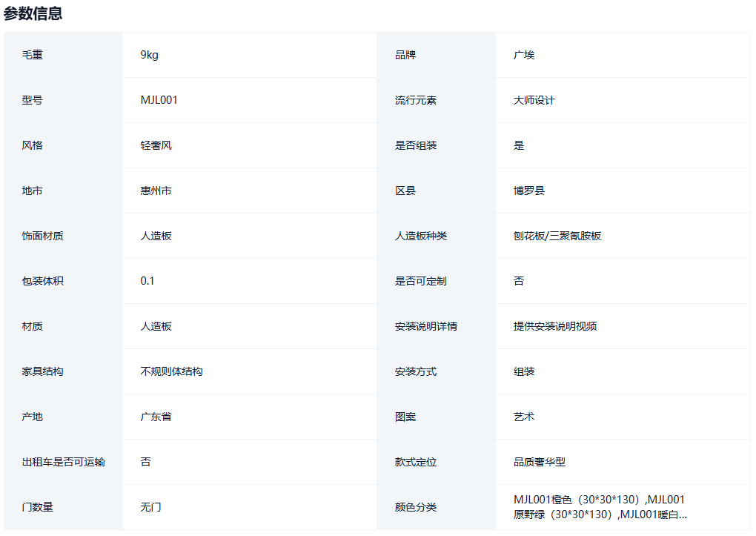The width and height of the screenshot is (756, 536).
Task: Select the model number MJL001 in 型号 row
Action: (x=159, y=100)
